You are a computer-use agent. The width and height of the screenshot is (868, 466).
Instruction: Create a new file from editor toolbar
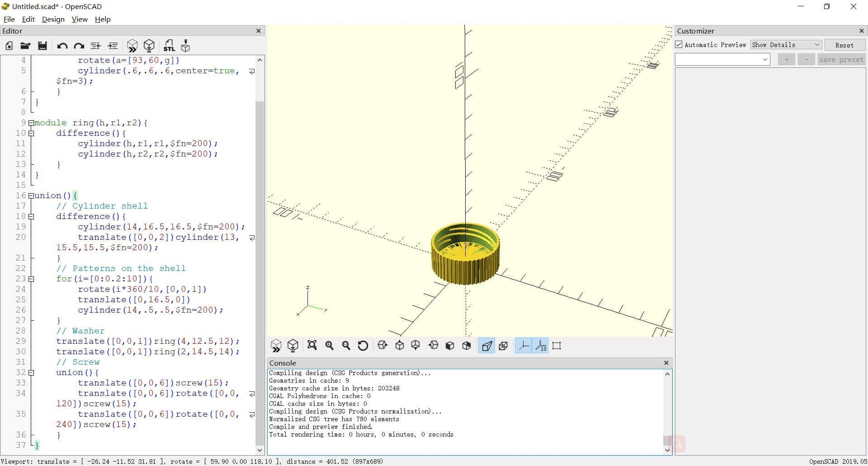pos(9,46)
